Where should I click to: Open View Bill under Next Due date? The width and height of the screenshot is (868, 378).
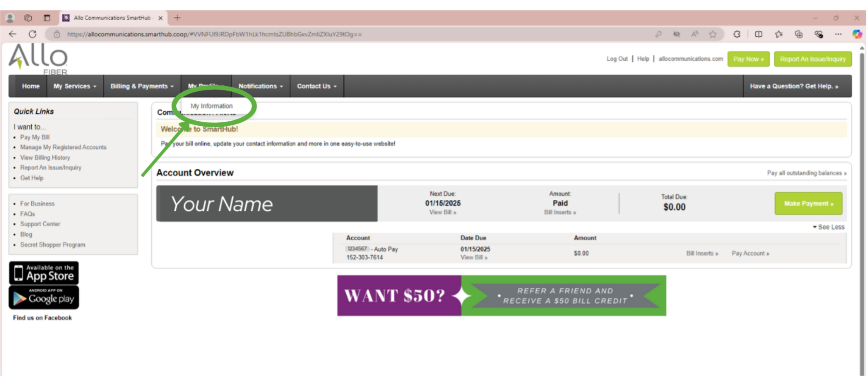443,212
